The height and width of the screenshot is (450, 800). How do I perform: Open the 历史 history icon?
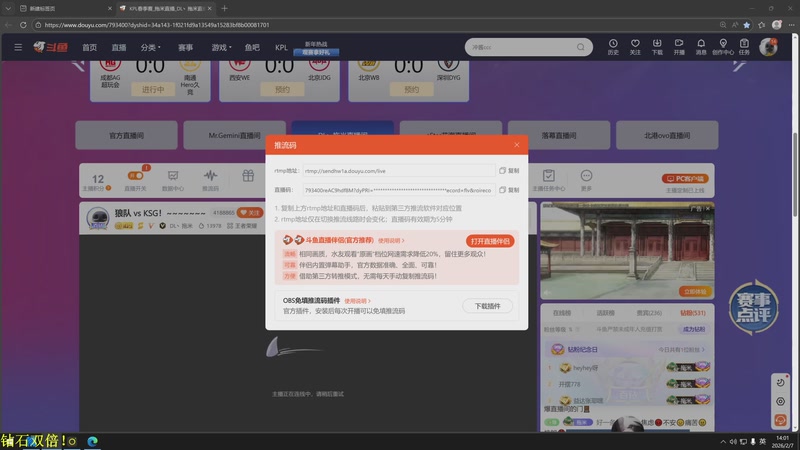(613, 47)
